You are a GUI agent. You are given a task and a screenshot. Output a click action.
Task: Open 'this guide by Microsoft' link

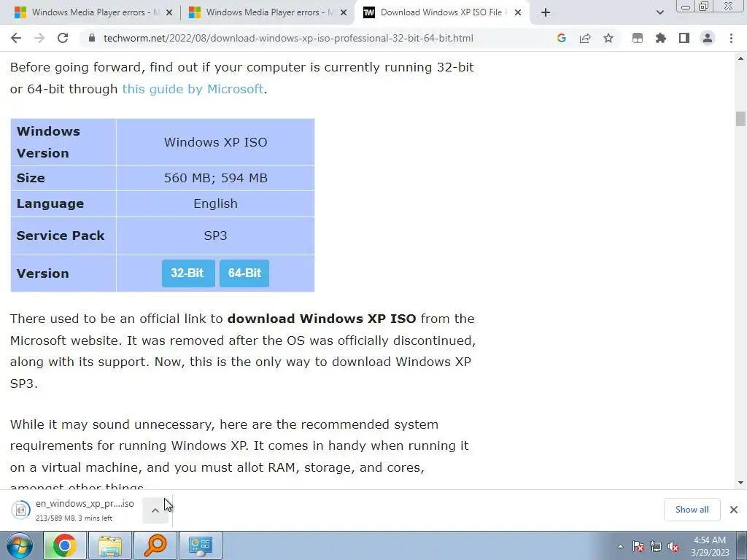pyautogui.click(x=193, y=89)
